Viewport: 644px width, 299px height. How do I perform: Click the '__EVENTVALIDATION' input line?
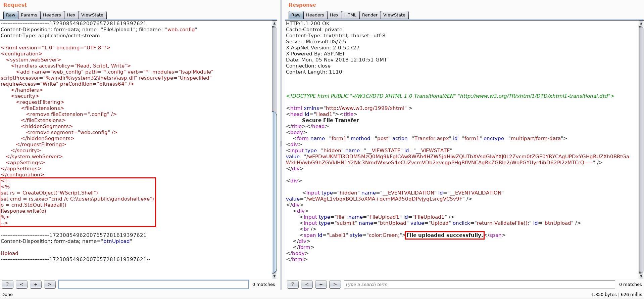(403, 193)
